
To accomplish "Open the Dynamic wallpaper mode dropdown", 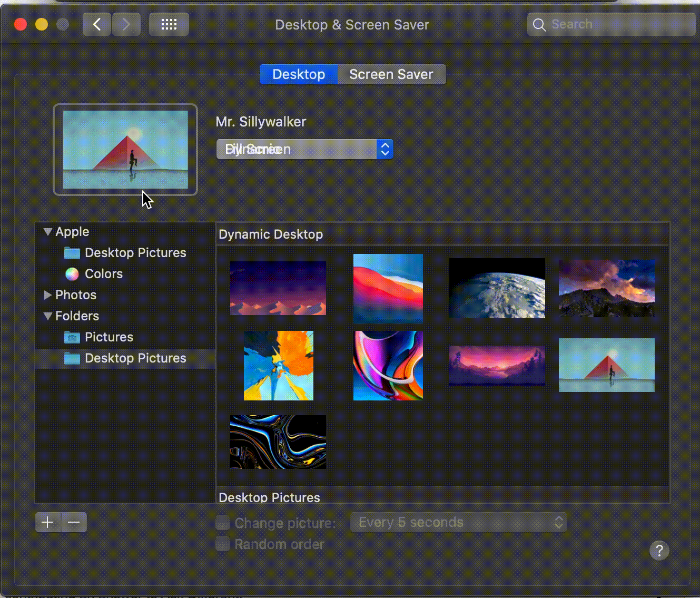I will [304, 149].
